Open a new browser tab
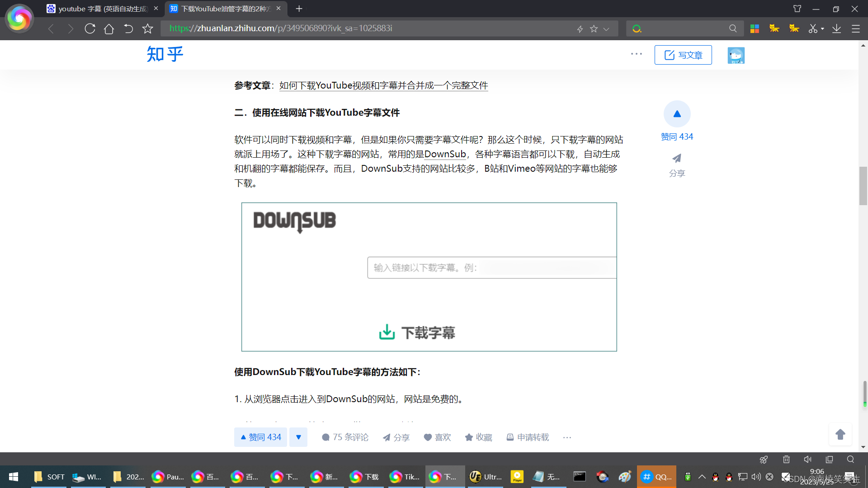868x488 pixels. (x=299, y=9)
